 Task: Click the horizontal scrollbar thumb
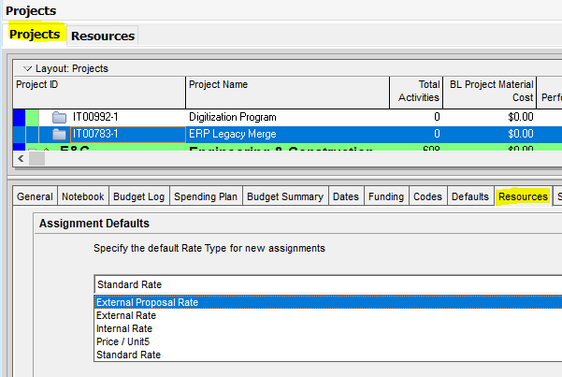(x=37, y=158)
